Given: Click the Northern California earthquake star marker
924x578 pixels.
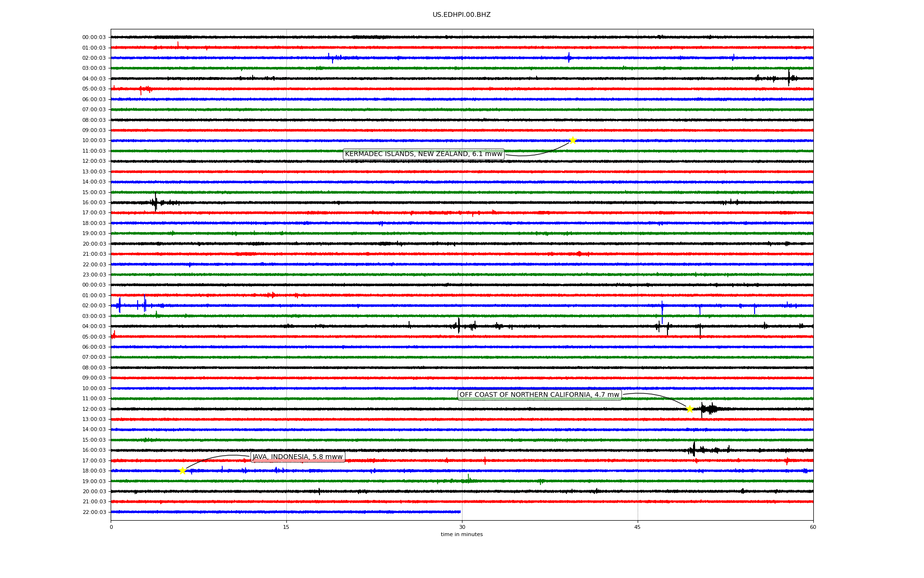Looking at the screenshot, I should coord(690,409).
